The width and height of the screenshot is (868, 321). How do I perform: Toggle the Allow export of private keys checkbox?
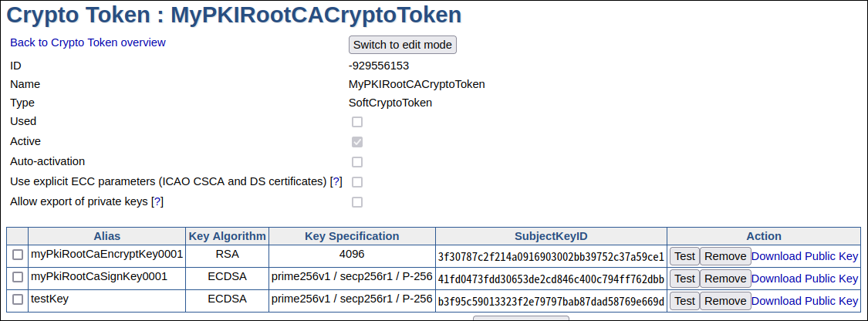(357, 202)
